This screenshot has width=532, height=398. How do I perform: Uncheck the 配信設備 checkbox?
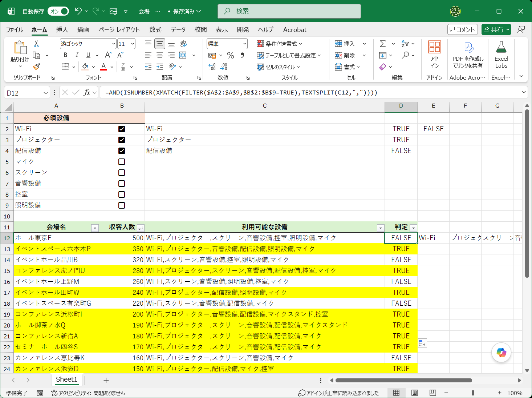pos(122,151)
